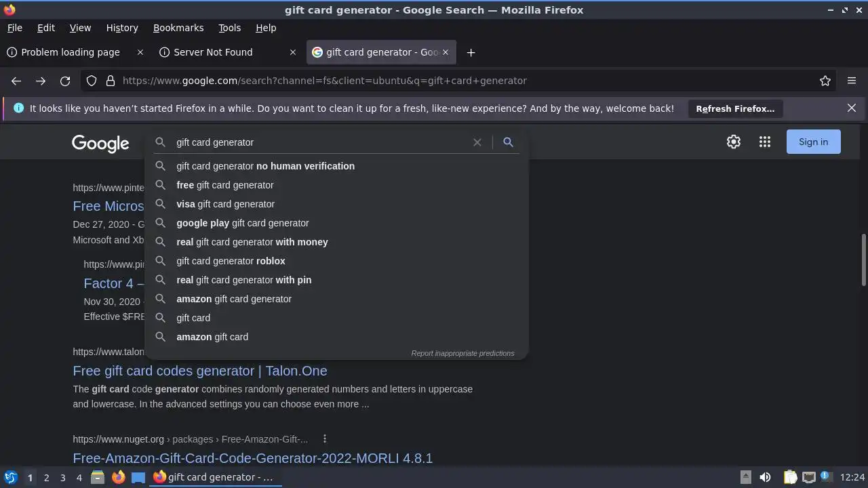Open tray icon left of volume

click(x=745, y=477)
